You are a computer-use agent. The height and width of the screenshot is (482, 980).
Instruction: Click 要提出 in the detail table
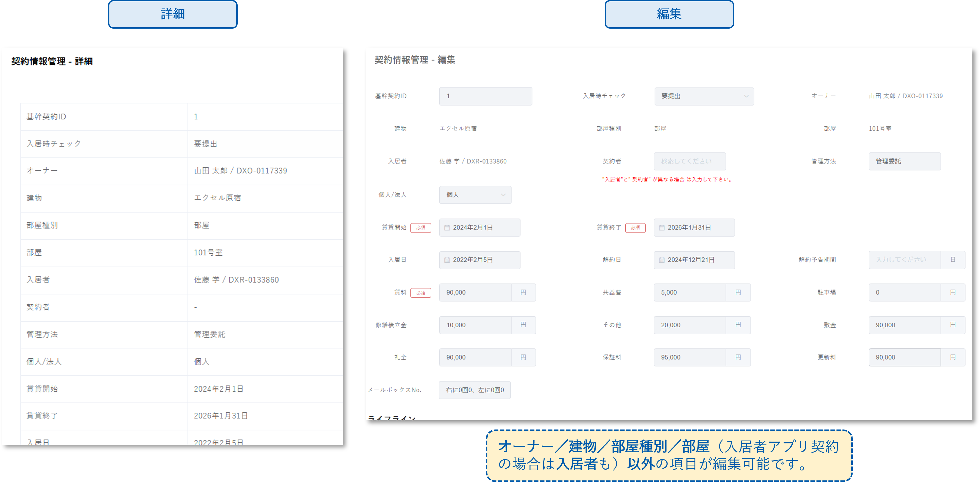pyautogui.click(x=205, y=144)
